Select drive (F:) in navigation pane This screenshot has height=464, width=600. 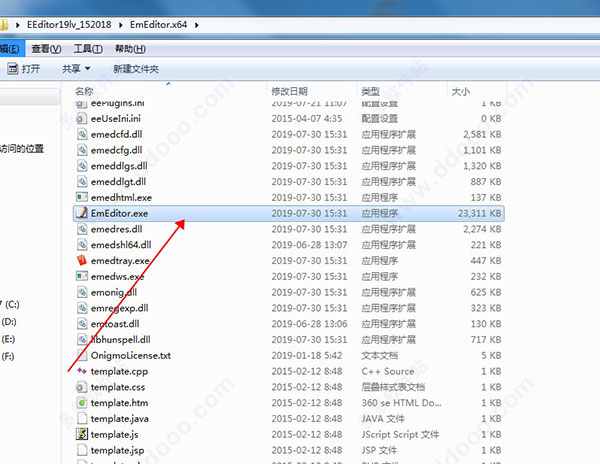point(8,357)
